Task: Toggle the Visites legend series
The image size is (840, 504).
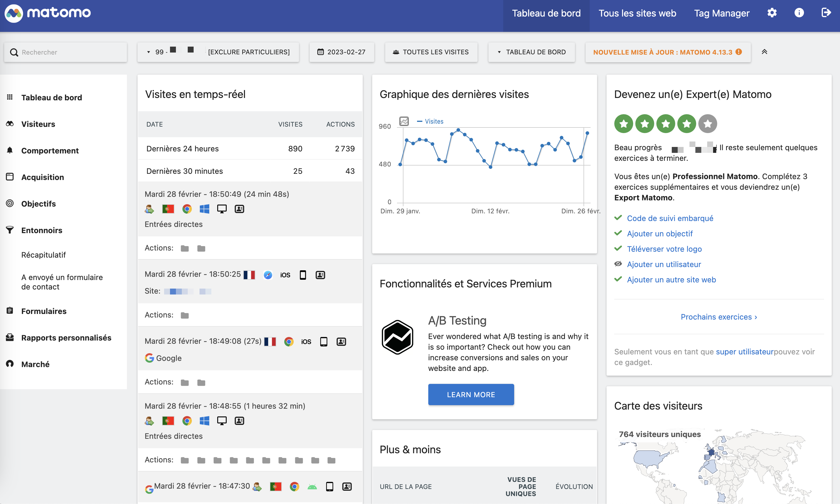Action: click(x=430, y=121)
